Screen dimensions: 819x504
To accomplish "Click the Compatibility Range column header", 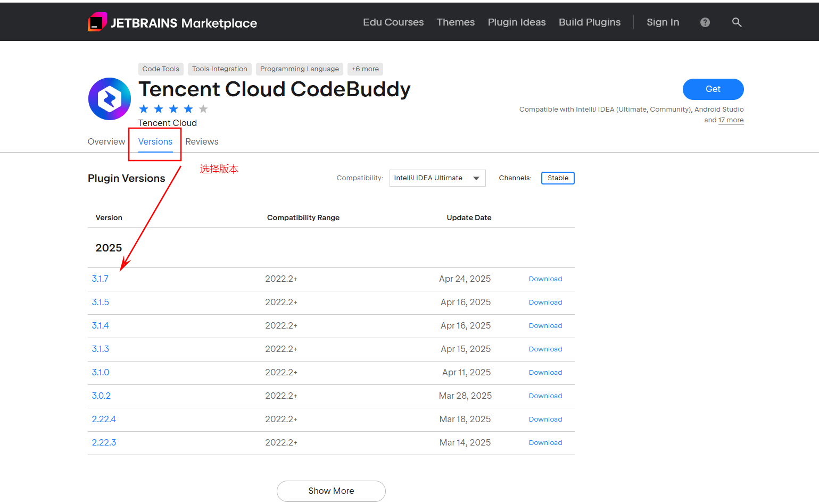I will [x=303, y=217].
